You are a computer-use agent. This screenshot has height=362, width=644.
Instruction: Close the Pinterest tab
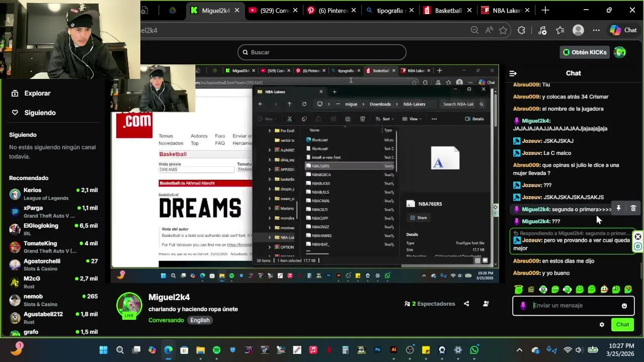(x=354, y=10)
